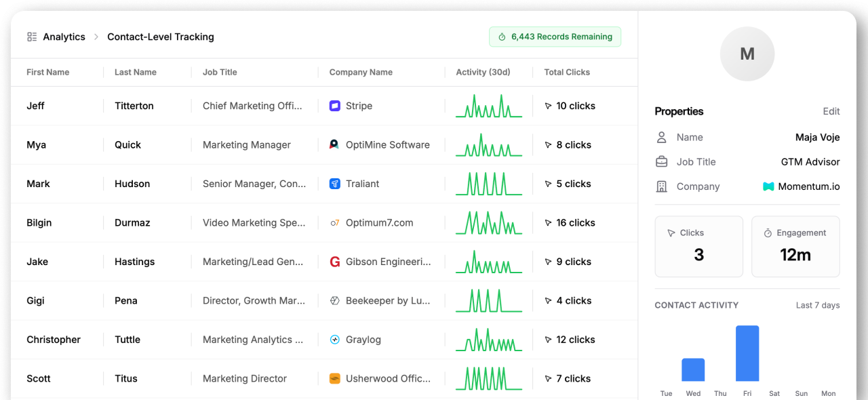Click Jeff Titterton's activity sparkline

(x=489, y=106)
